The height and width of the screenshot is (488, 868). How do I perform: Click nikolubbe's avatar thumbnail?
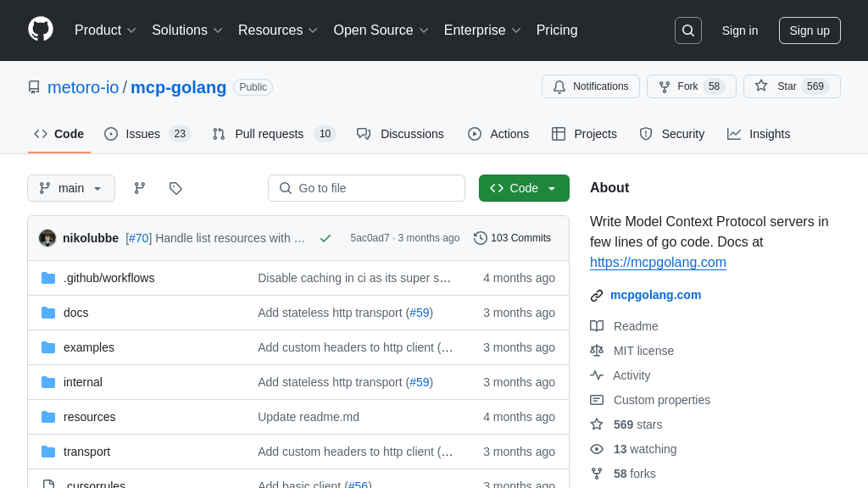tap(47, 238)
